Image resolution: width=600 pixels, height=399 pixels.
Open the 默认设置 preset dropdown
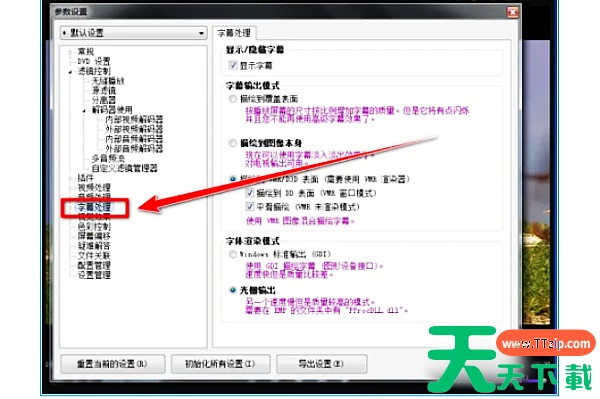134,33
